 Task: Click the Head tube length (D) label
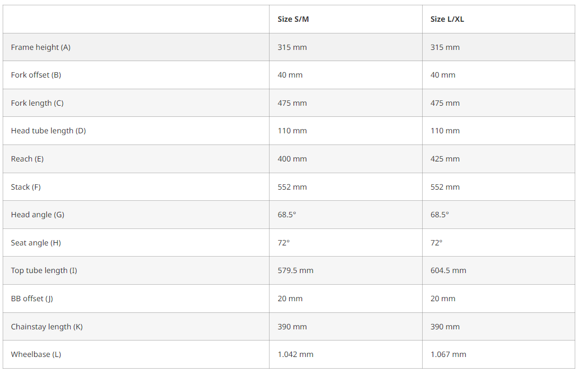[x=48, y=131]
